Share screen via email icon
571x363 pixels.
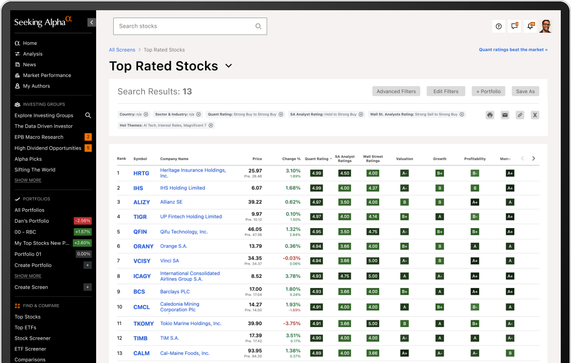tap(505, 115)
